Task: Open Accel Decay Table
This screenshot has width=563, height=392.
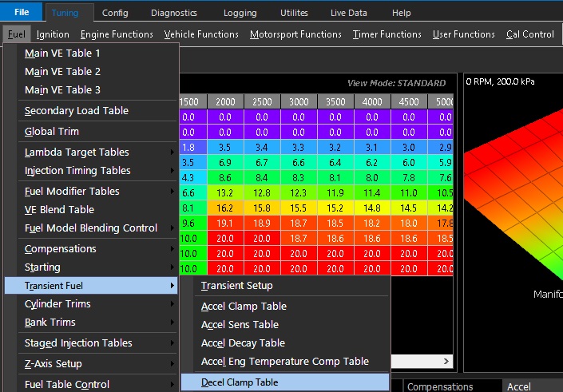Action: (x=285, y=343)
